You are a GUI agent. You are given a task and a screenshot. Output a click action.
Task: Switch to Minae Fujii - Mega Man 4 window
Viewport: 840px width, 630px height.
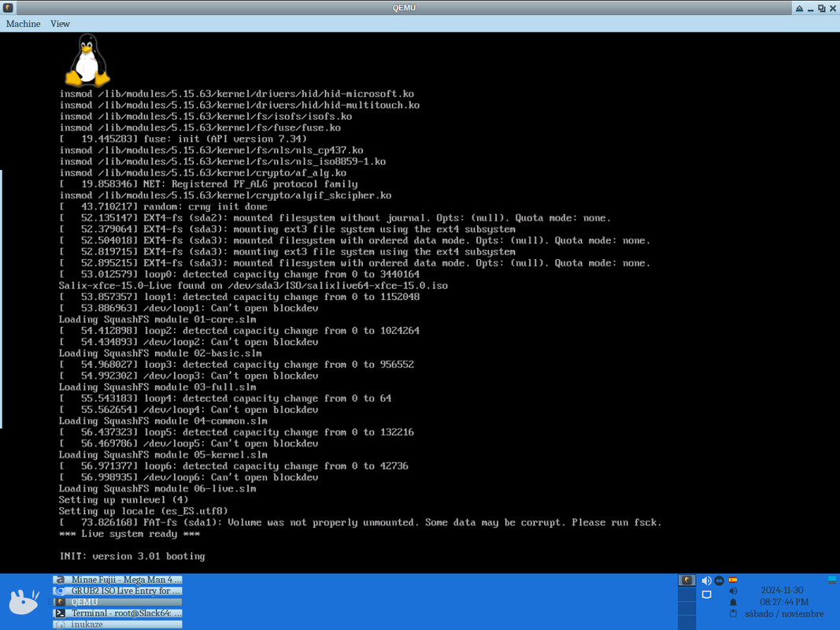(118, 580)
